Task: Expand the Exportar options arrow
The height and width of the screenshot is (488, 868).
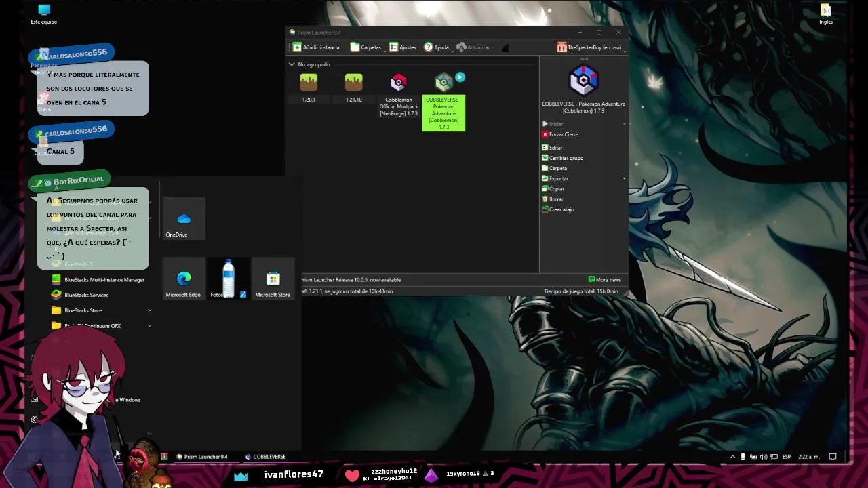Action: click(624, 178)
